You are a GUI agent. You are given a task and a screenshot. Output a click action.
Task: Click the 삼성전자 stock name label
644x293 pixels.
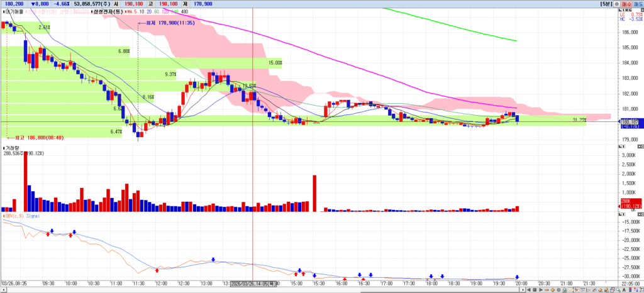click(108, 11)
